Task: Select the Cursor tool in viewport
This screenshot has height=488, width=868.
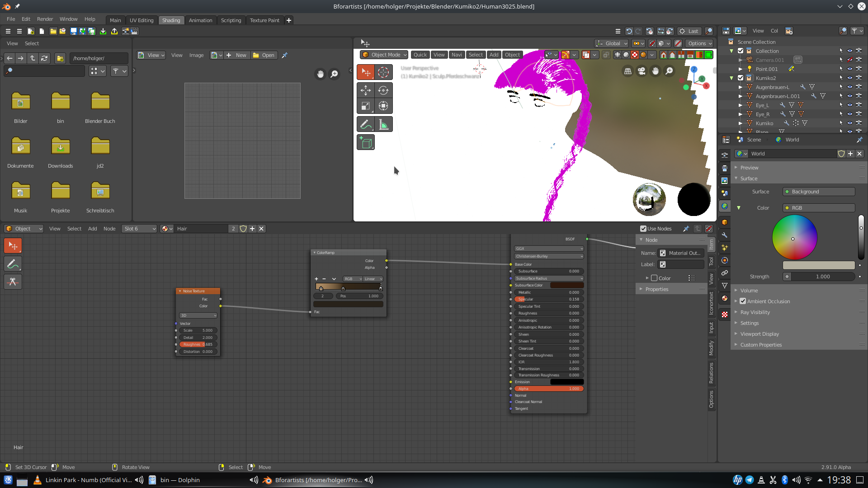Action: pos(383,72)
